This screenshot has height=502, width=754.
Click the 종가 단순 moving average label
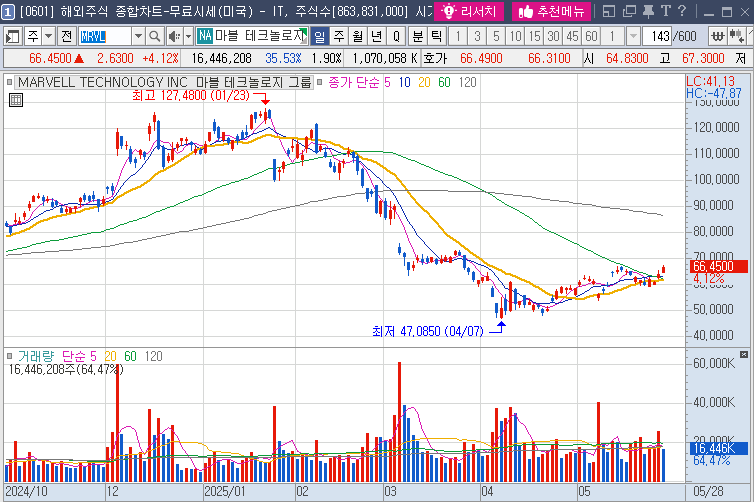tap(354, 82)
